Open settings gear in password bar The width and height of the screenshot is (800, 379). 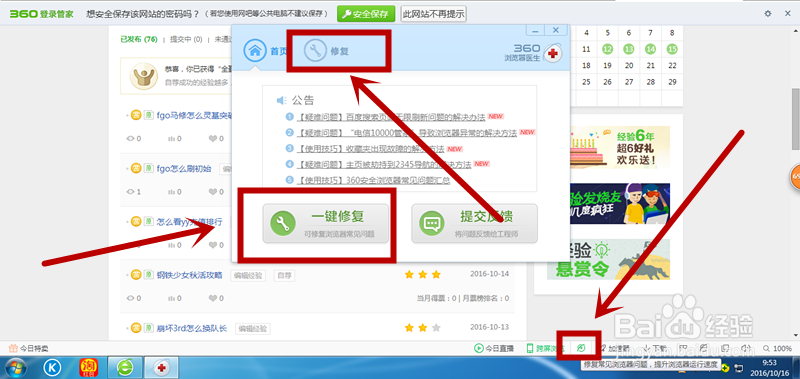click(x=768, y=14)
